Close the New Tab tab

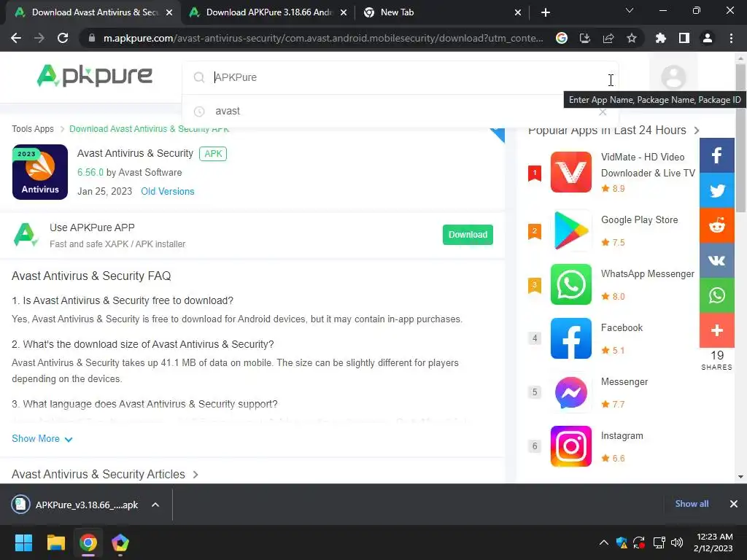point(518,13)
